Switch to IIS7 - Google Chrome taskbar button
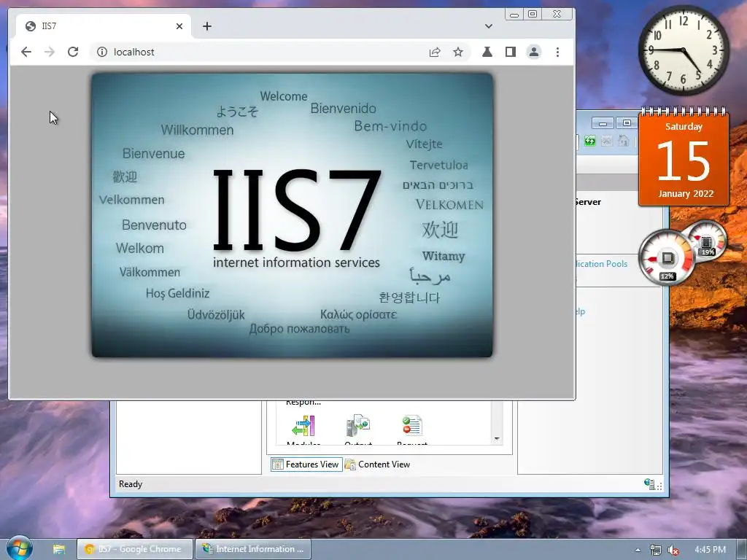 135,549
